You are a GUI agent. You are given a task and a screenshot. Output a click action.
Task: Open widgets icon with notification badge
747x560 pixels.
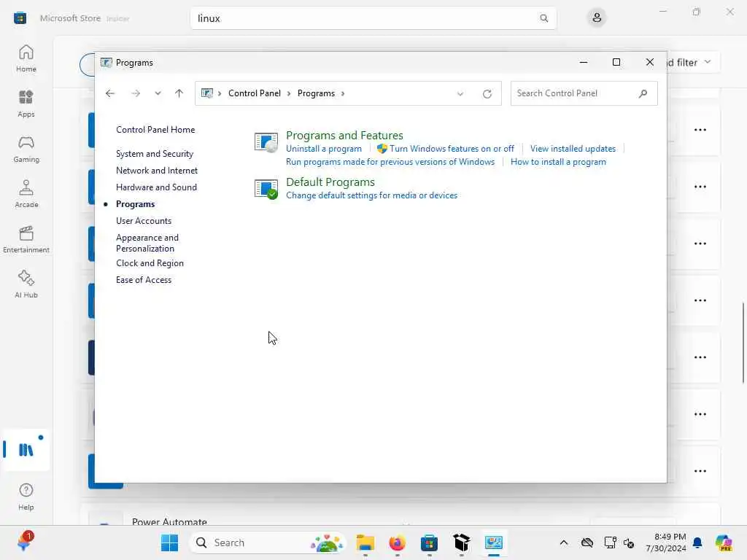[24, 542]
